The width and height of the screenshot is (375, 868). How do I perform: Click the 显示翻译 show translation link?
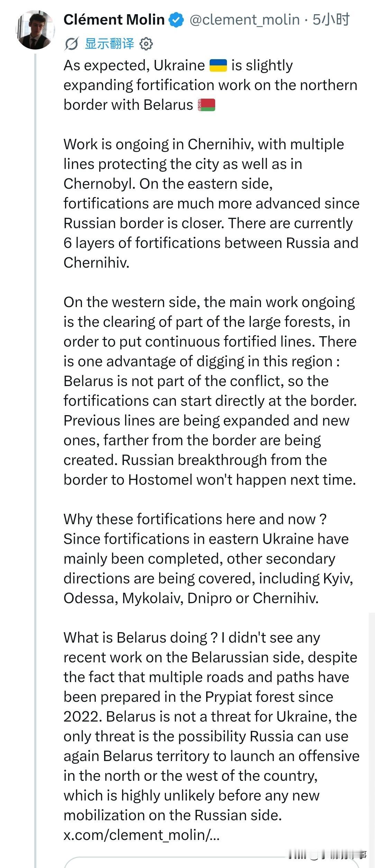109,44
